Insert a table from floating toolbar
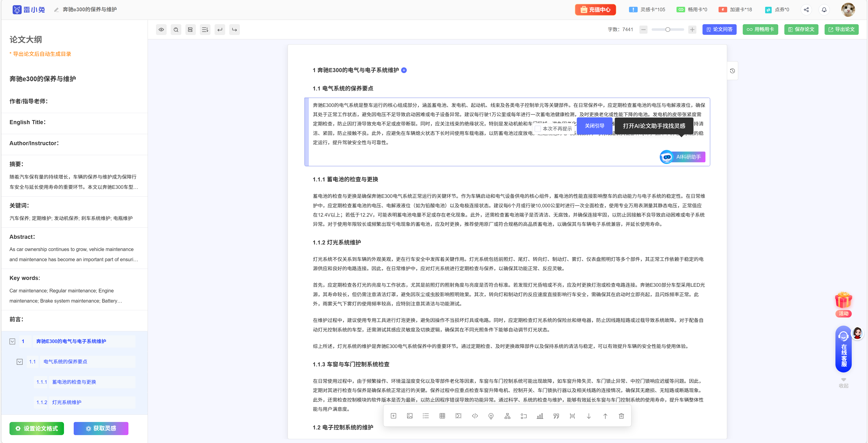Image resolution: width=868 pixels, height=443 pixels. tap(442, 416)
